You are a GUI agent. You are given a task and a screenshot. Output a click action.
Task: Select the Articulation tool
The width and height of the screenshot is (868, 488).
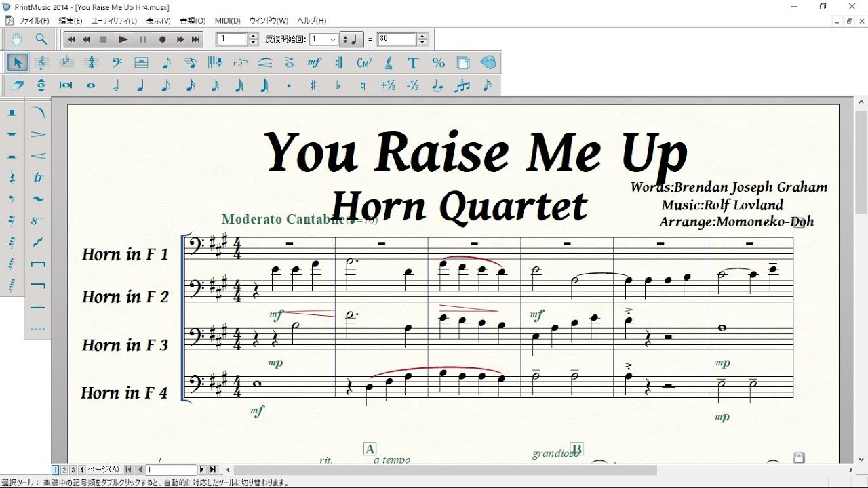pyautogui.click(x=290, y=63)
